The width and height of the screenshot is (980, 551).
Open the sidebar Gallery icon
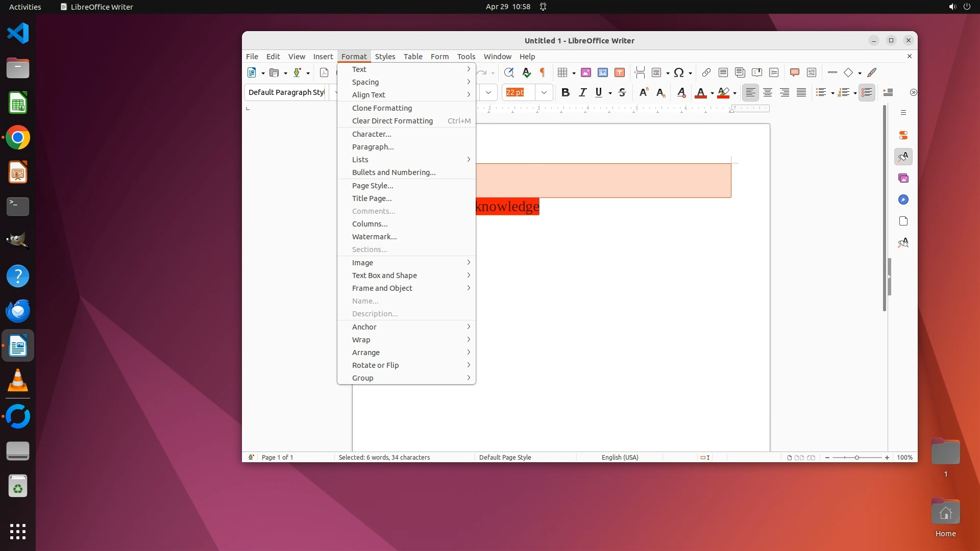(903, 178)
